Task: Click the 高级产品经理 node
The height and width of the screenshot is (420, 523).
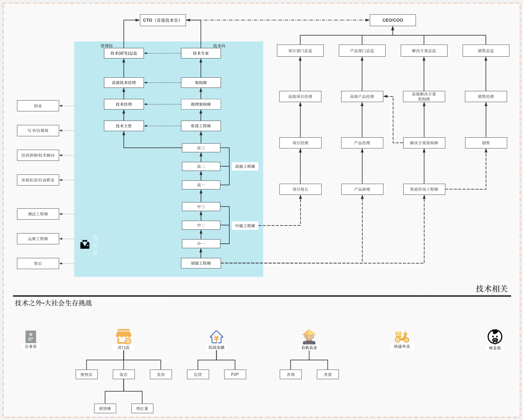Action: (x=362, y=96)
